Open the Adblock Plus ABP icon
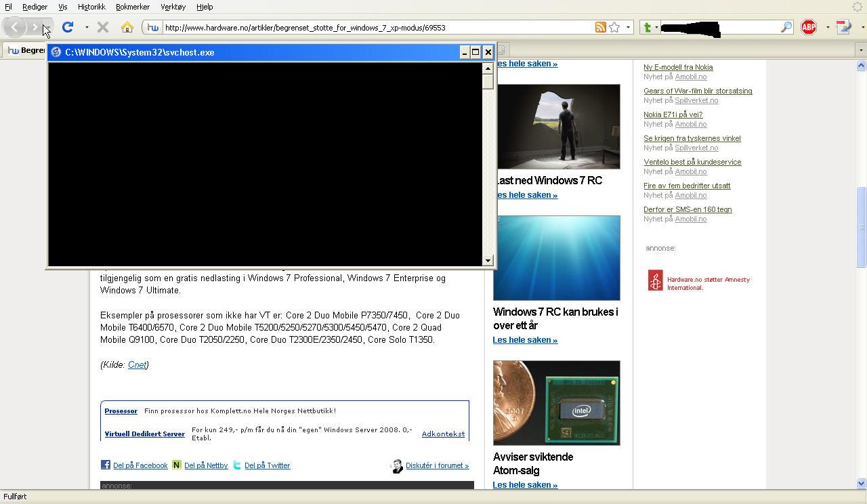Screen dimensions: 867x504 [809, 27]
